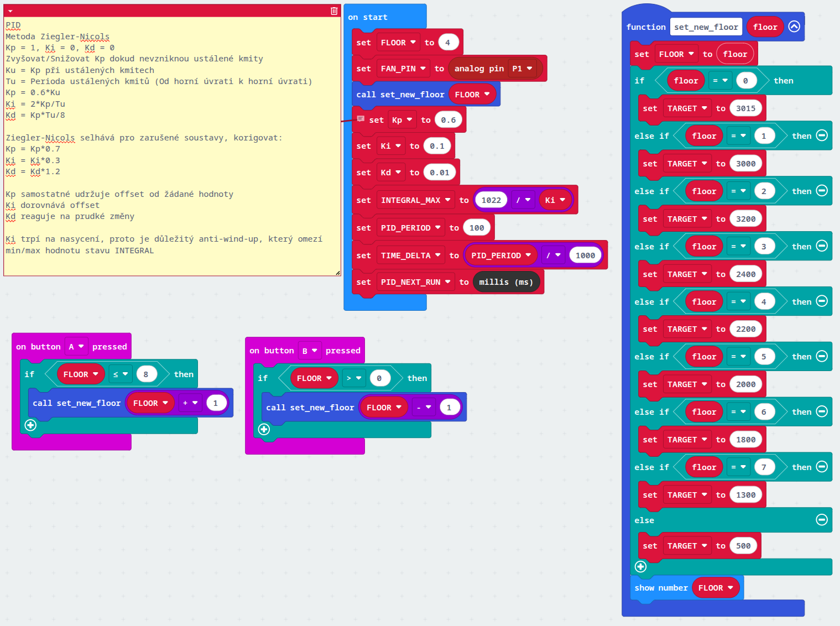Add else branch in button B if-block
The width and height of the screenshot is (840, 626).
click(264, 429)
